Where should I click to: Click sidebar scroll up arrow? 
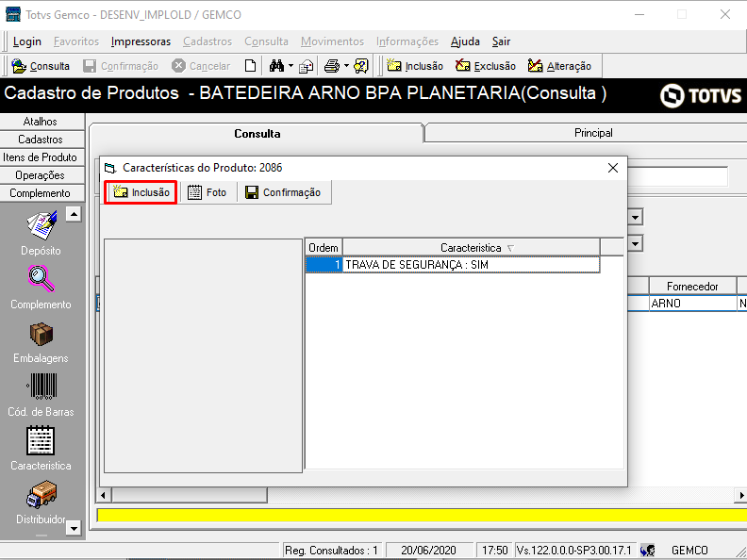click(74, 214)
